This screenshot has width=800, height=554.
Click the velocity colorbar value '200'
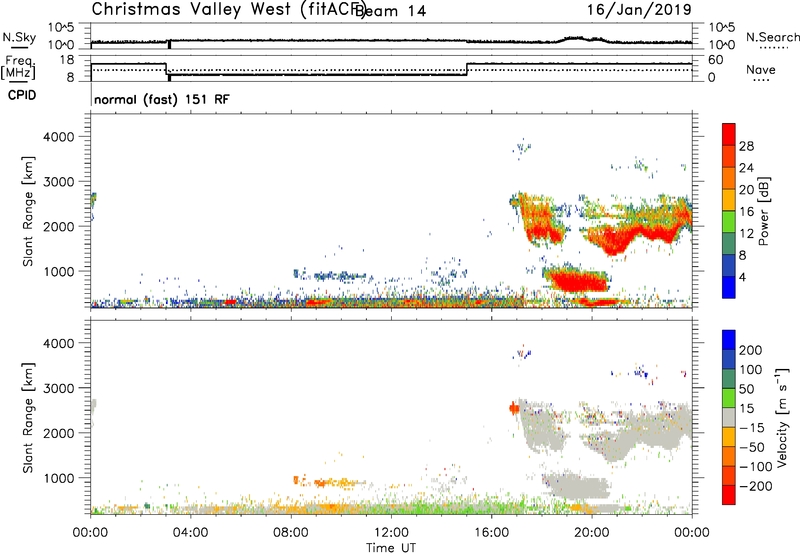coord(751,350)
